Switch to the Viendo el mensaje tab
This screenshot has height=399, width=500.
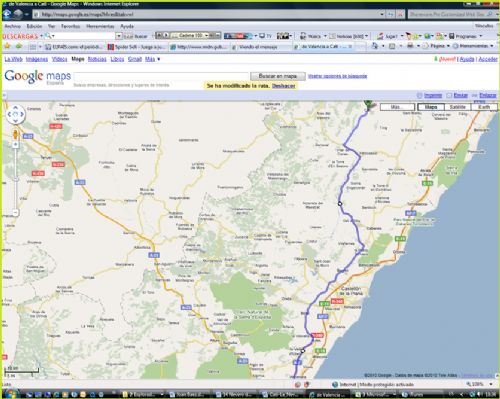(261, 47)
